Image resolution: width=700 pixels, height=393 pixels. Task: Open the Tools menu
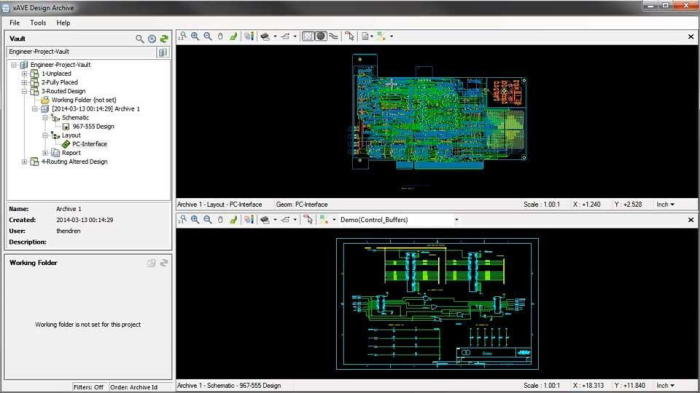38,23
